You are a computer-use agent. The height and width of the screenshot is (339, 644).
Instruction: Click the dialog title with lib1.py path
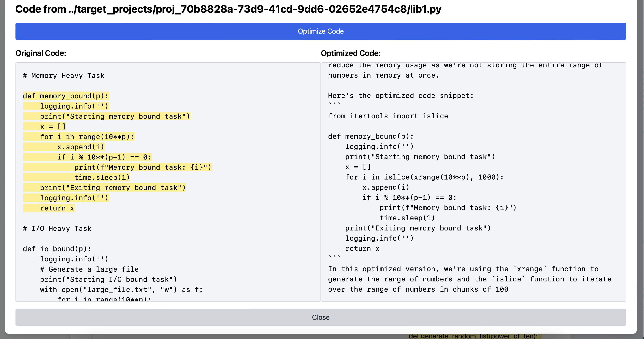coord(228,9)
